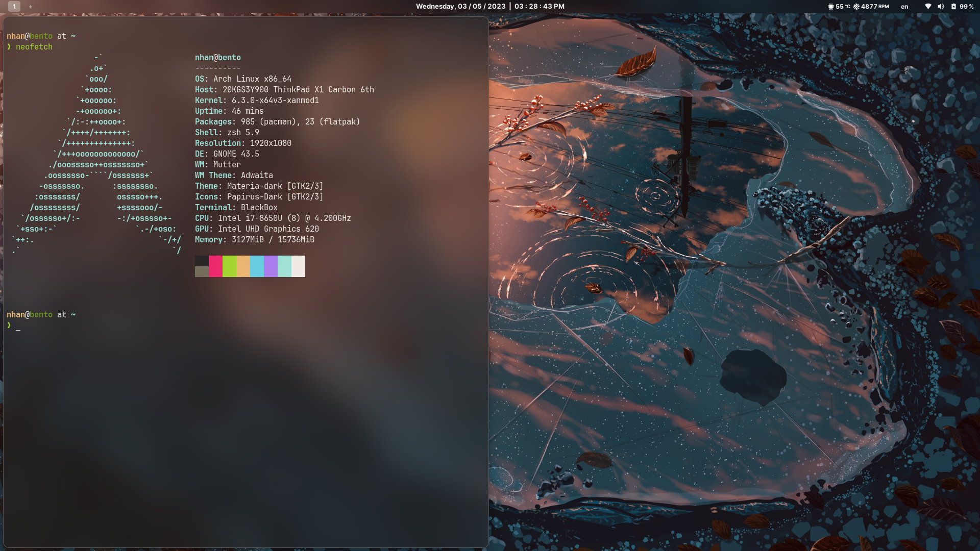Click the neofetch command text
980x551 pixels.
(x=34, y=46)
